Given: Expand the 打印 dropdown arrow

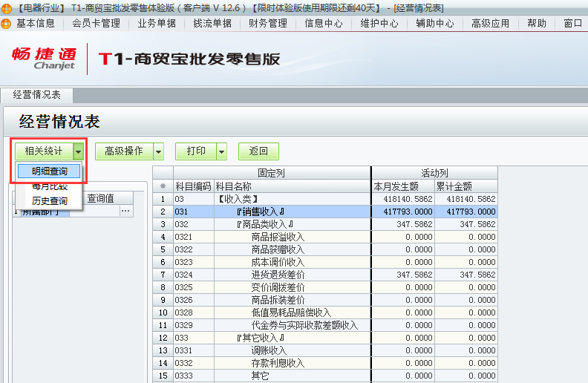Looking at the screenshot, I should tap(222, 151).
